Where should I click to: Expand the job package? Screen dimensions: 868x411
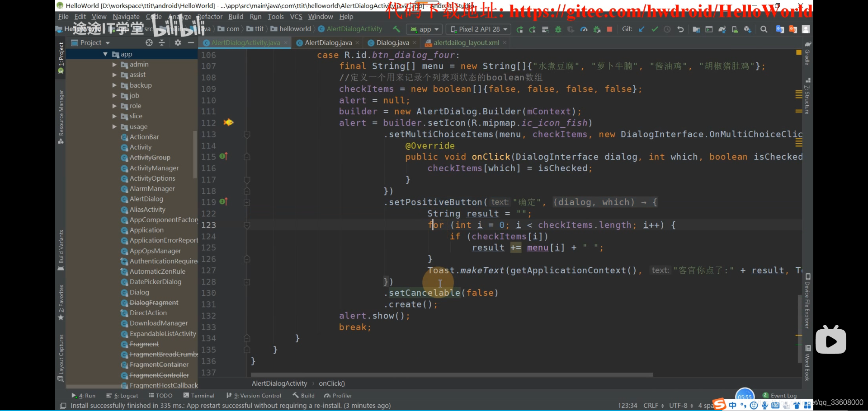[x=114, y=96]
